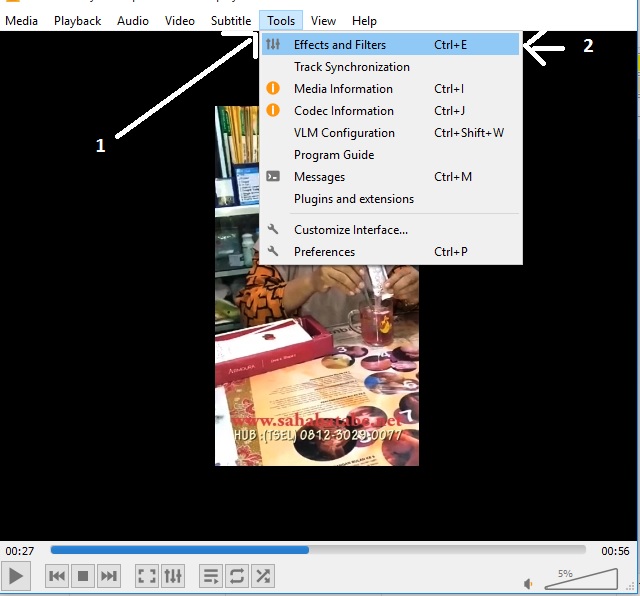Set volume using the volume slider
Screen dimensions: 640x596
click(x=581, y=579)
